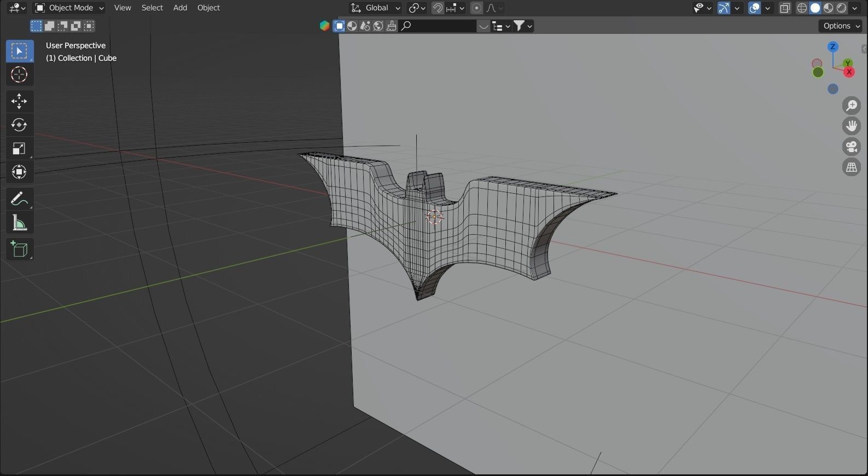
Task: Choose the Measure ruler tool
Action: coord(20,222)
